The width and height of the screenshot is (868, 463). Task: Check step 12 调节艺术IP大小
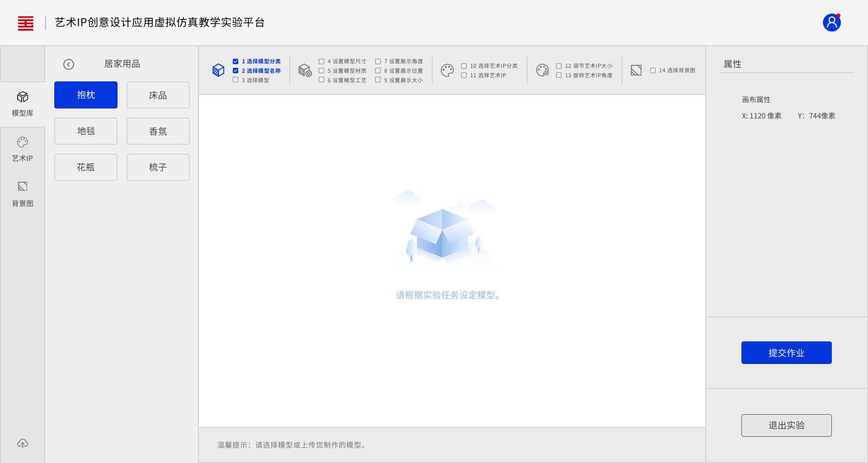pyautogui.click(x=559, y=66)
